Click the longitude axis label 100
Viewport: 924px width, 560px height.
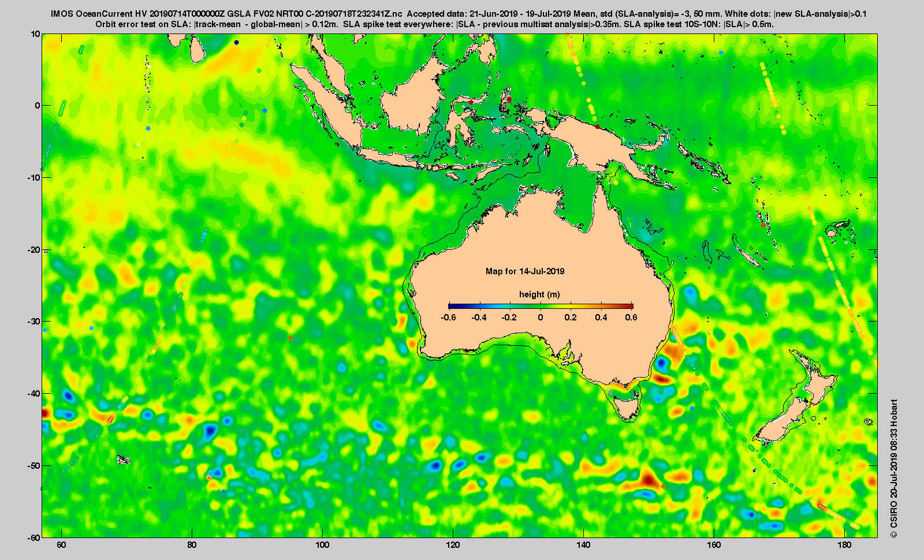322,545
